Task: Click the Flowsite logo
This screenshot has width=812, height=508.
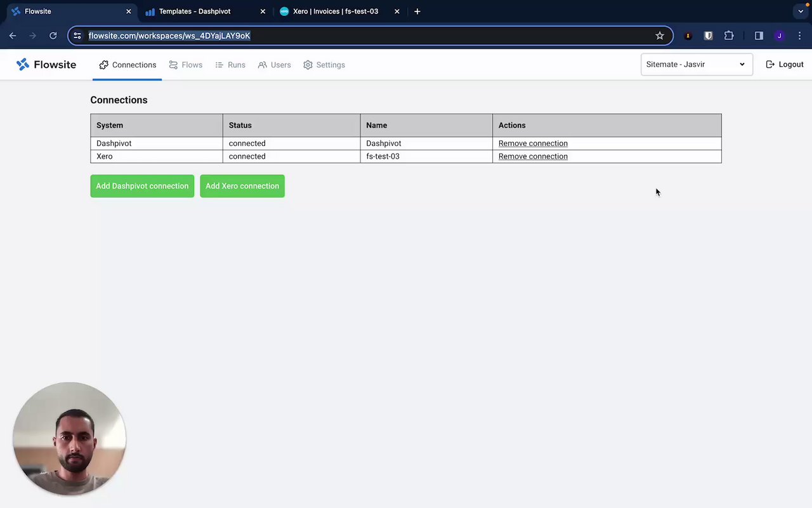Action: [46, 64]
